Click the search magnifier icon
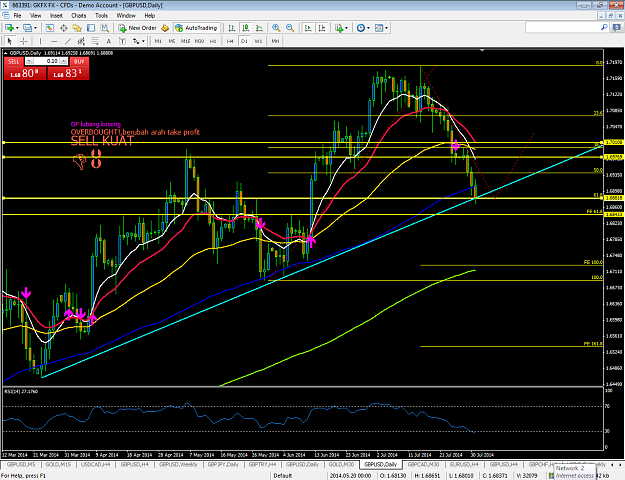 pos(604,28)
